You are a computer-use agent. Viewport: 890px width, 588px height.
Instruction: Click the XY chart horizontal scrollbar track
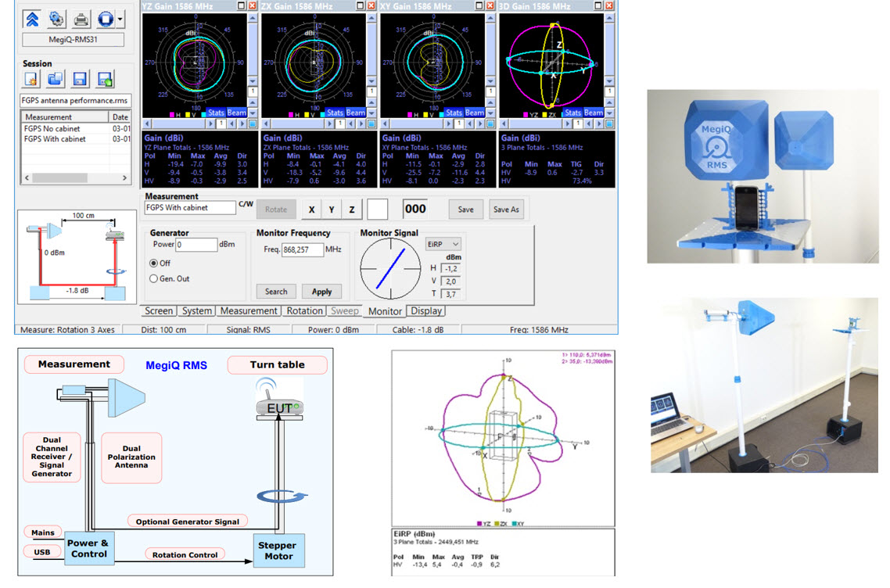coord(418,124)
